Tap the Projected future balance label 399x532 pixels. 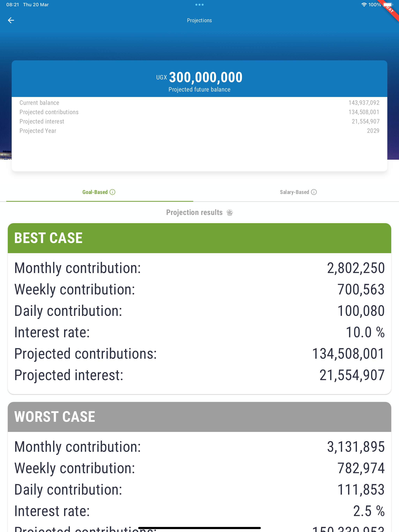[x=199, y=89]
